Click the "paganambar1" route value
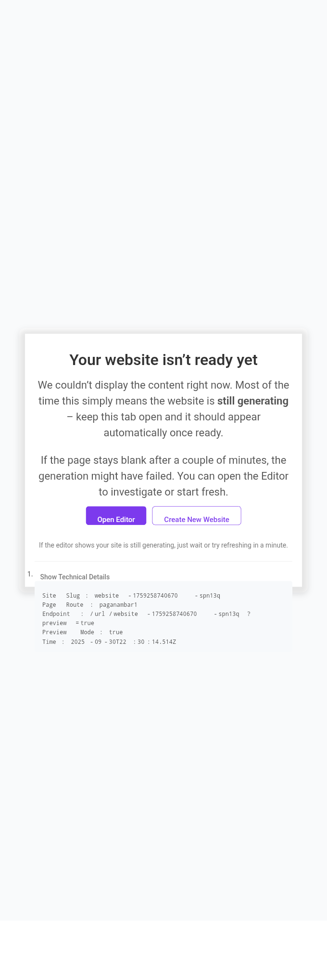This screenshot has height=980, width=327. click(118, 605)
